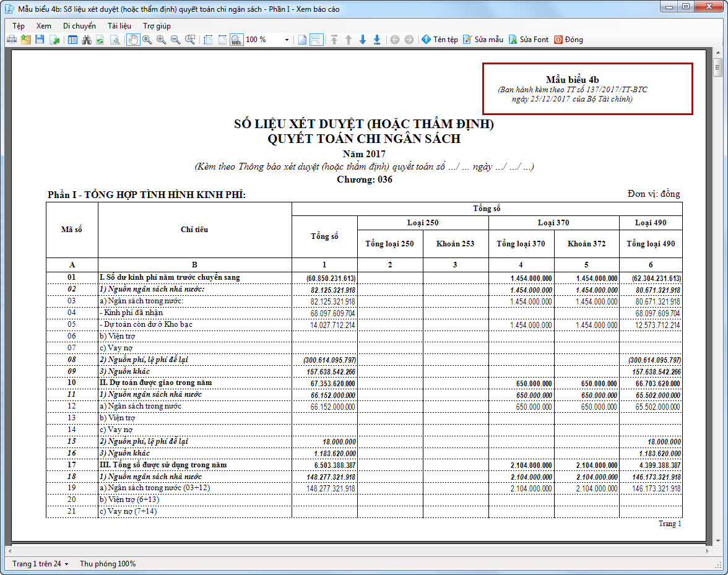Click the c) Vay nợ (7+14) row label
728x575 pixels.
(x=128, y=511)
